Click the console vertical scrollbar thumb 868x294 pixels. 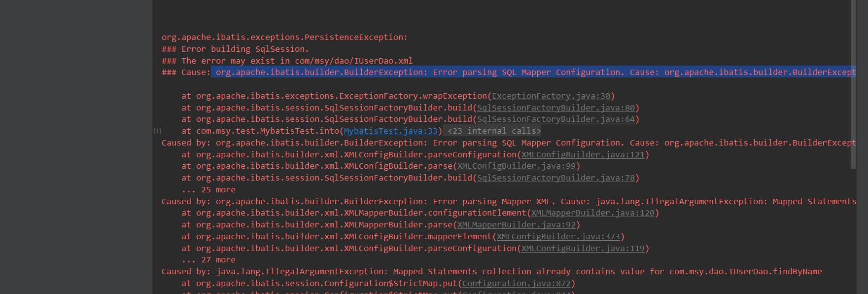(x=853, y=84)
